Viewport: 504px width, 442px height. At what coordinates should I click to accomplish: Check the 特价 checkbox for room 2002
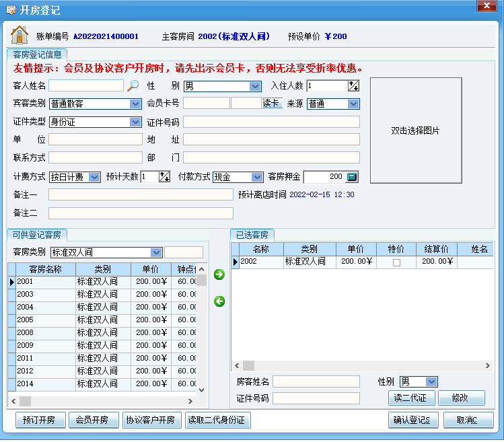point(396,262)
